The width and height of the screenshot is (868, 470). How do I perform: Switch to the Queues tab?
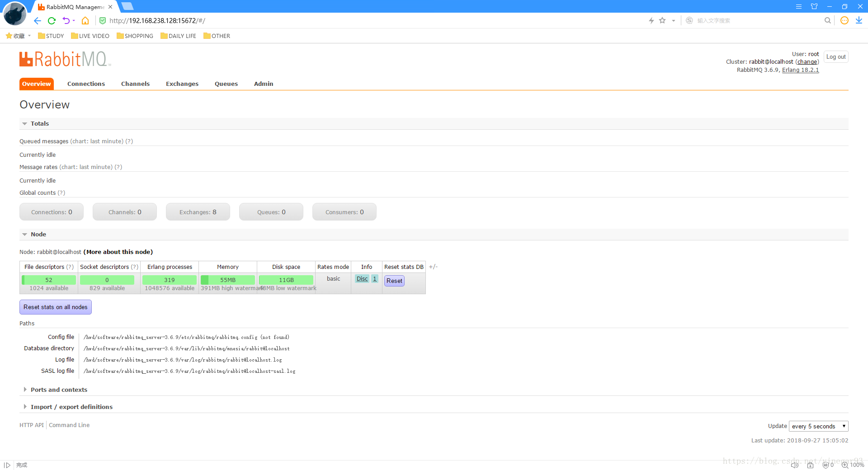[226, 84]
